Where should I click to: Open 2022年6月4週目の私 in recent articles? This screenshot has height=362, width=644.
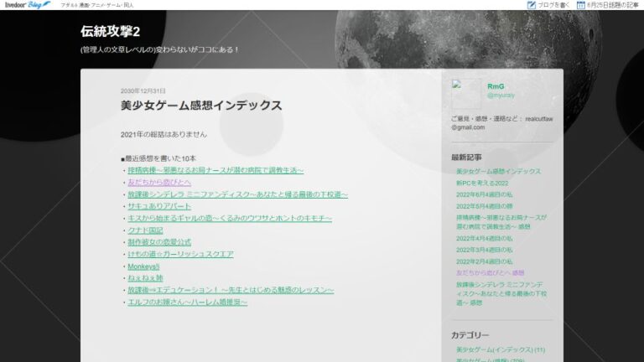click(486, 194)
